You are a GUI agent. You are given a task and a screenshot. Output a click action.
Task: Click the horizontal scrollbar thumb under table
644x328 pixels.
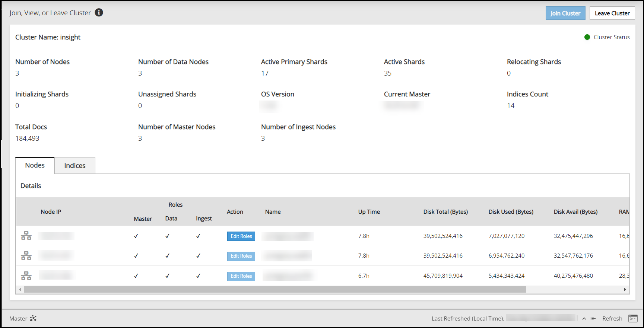275,290
